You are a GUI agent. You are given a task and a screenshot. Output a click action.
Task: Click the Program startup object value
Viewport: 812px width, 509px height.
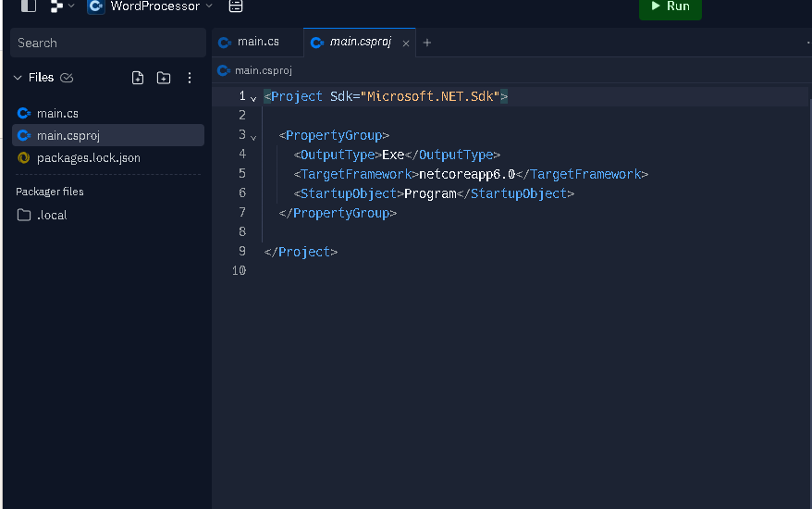click(x=430, y=193)
